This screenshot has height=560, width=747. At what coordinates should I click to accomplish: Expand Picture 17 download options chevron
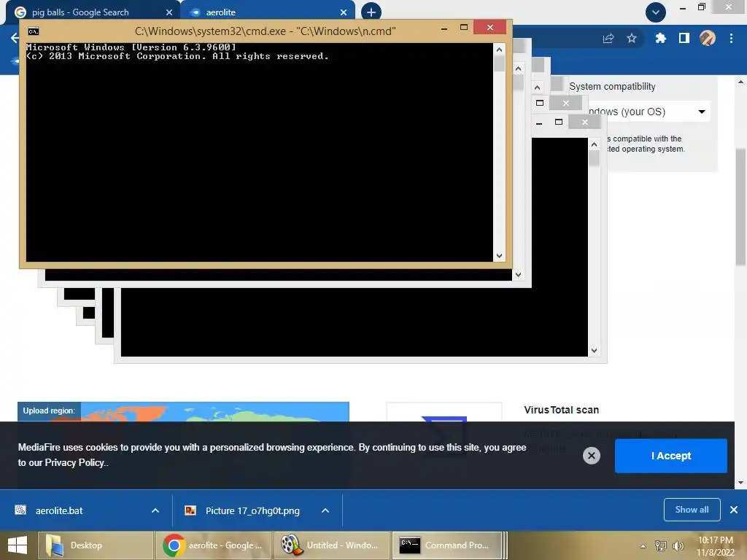325,510
